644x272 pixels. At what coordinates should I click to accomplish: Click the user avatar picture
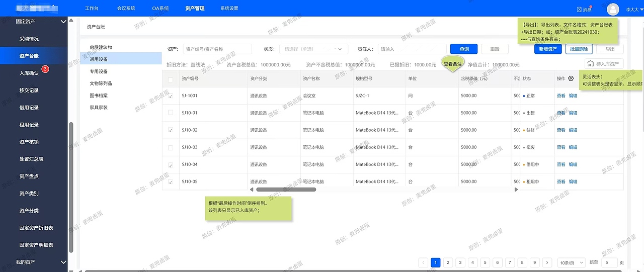(612, 9)
